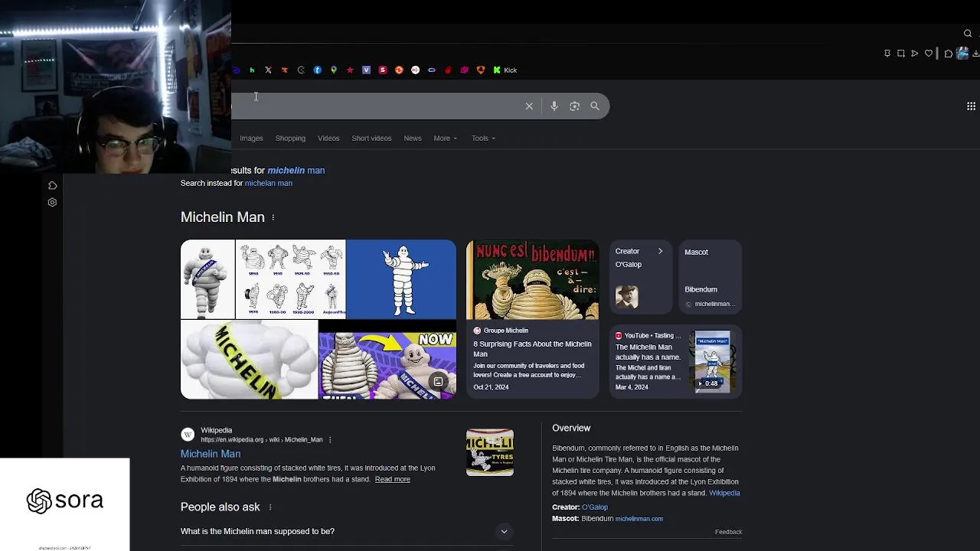
Task: Open the browser extensions cube icon
Action: (x=949, y=54)
